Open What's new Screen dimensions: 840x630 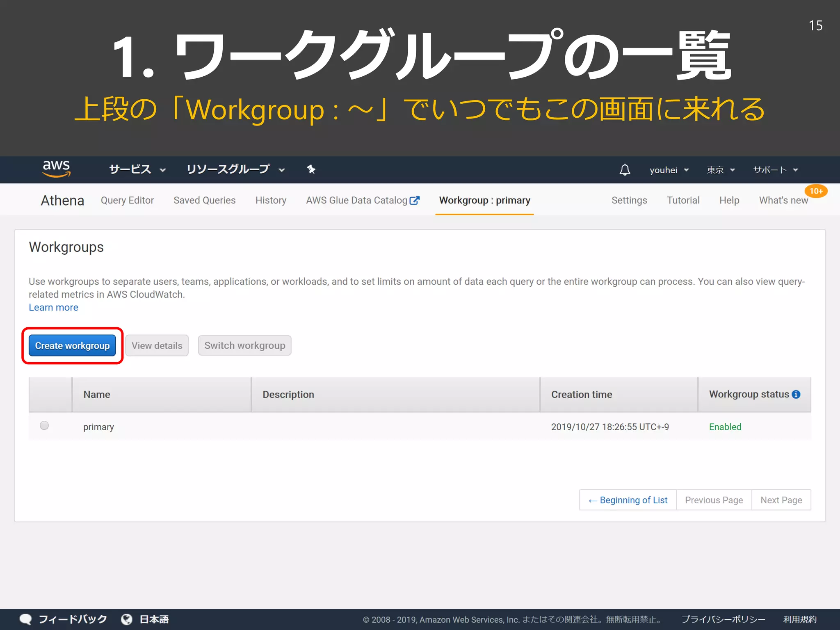coord(783,200)
